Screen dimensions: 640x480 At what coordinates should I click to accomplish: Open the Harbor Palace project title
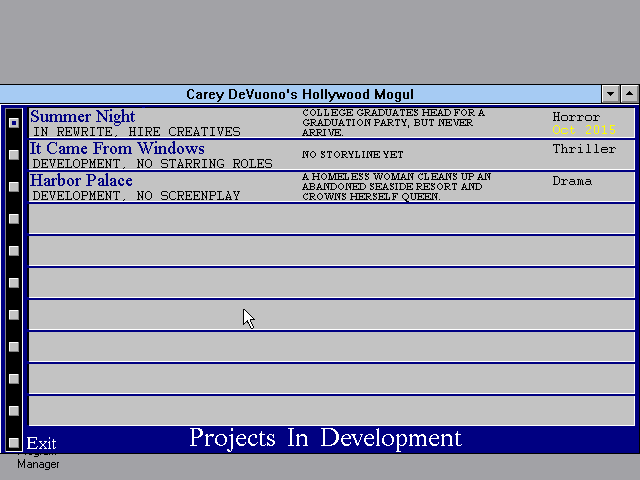[x=81, y=181]
